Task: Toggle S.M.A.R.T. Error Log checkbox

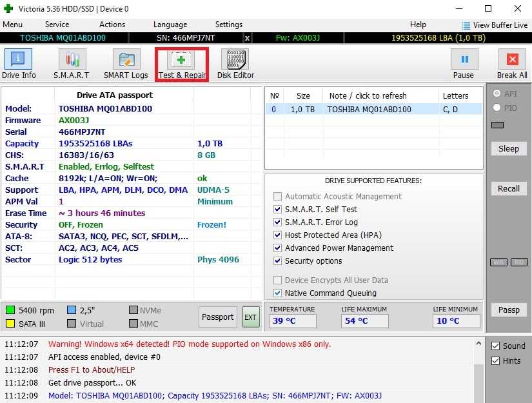Action: point(277,222)
